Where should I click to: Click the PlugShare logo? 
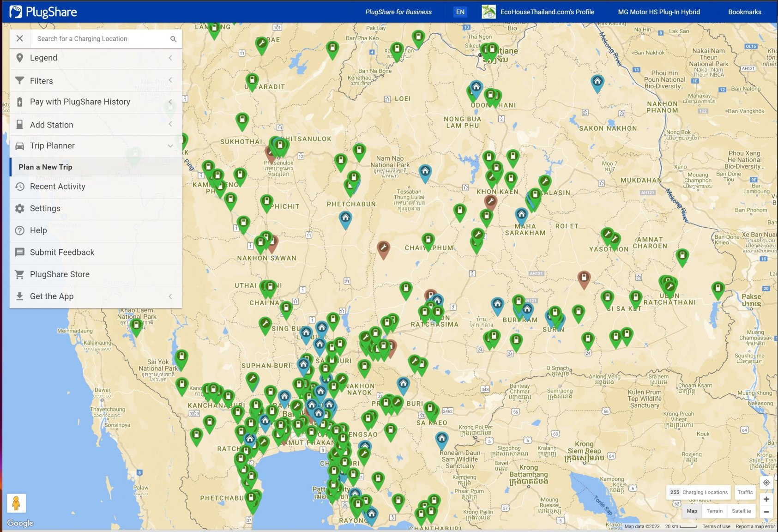tap(43, 12)
